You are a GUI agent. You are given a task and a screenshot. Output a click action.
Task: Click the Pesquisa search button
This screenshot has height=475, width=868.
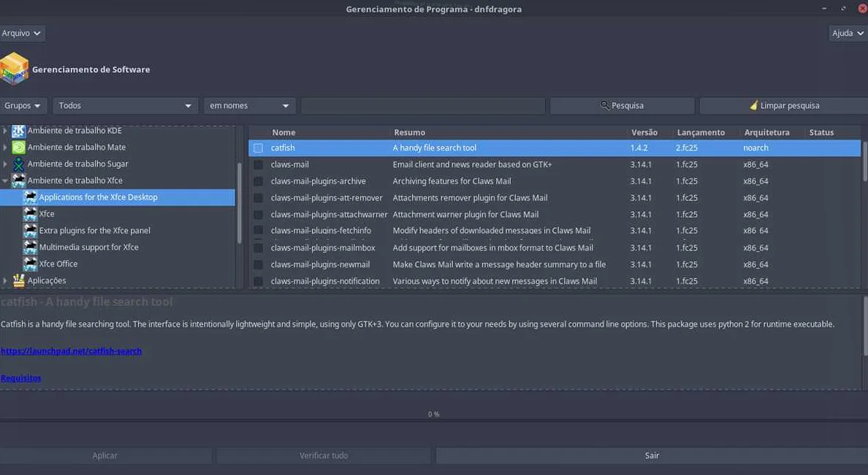pyautogui.click(x=623, y=105)
